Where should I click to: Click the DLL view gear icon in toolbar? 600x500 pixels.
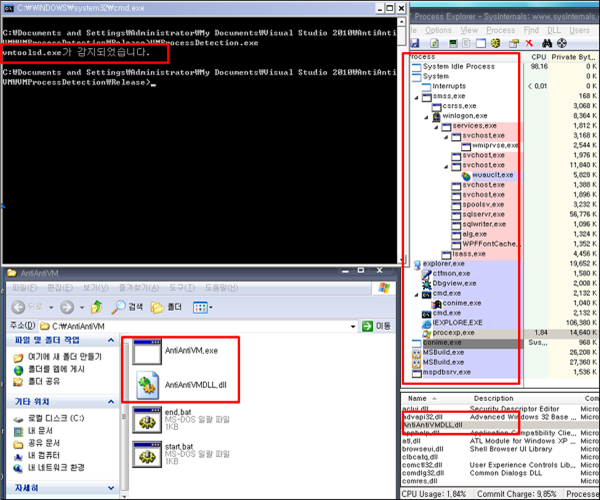(496, 43)
